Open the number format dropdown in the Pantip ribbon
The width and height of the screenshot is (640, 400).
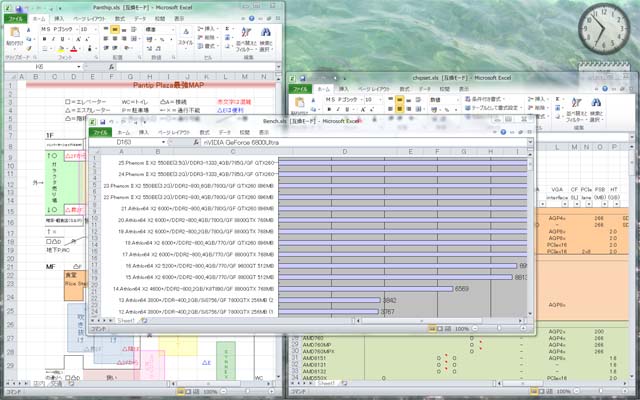coord(173,29)
